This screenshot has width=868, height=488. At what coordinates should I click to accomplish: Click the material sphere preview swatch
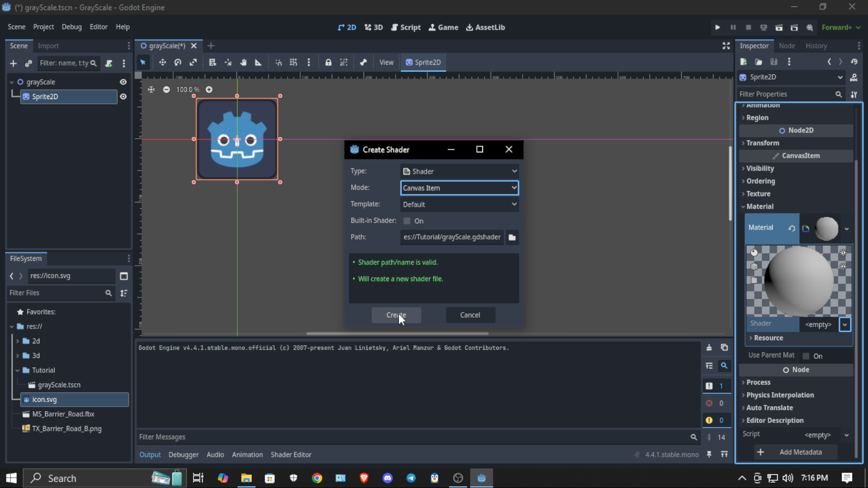click(x=826, y=228)
